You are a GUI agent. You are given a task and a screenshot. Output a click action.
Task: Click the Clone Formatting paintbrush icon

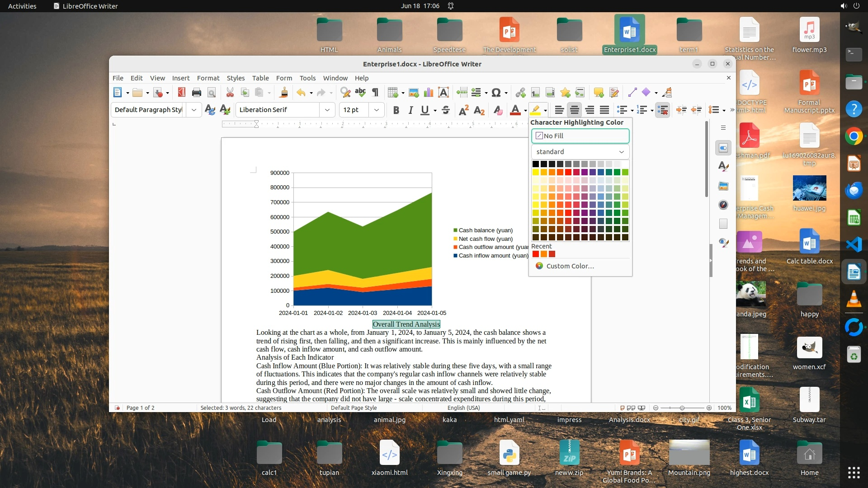point(283,93)
